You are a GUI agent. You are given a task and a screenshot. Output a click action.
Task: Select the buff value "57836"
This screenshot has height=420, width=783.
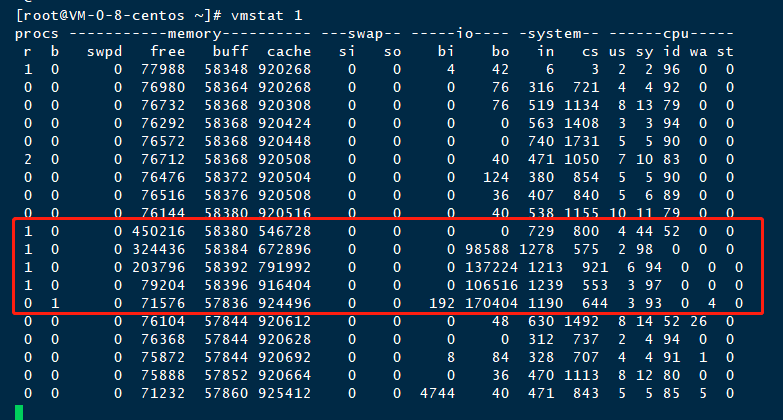(226, 303)
